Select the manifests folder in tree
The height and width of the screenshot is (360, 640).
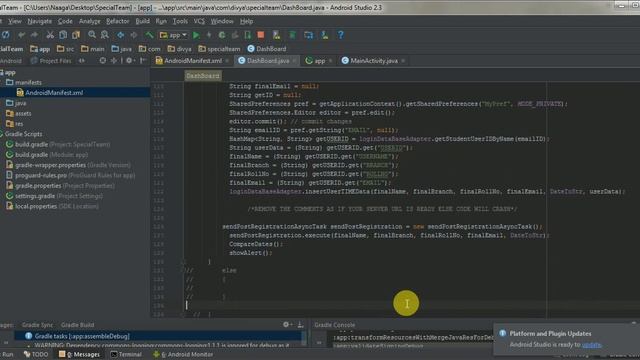(24, 82)
